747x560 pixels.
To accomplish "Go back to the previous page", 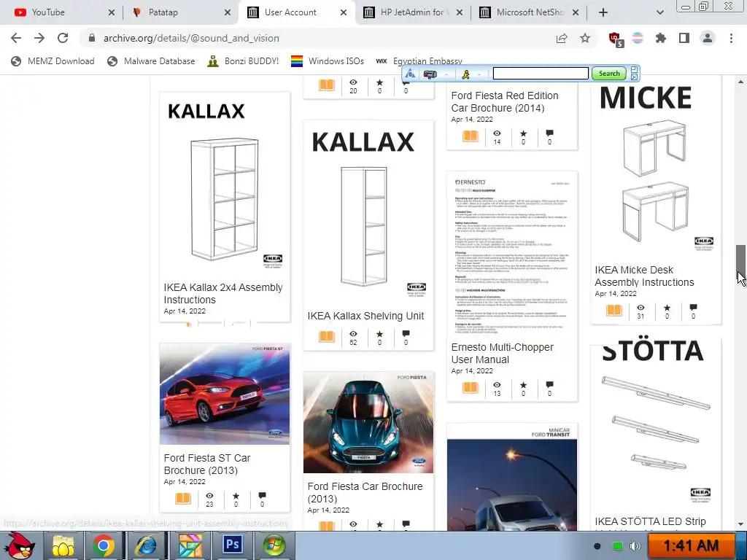I will [x=16, y=38].
